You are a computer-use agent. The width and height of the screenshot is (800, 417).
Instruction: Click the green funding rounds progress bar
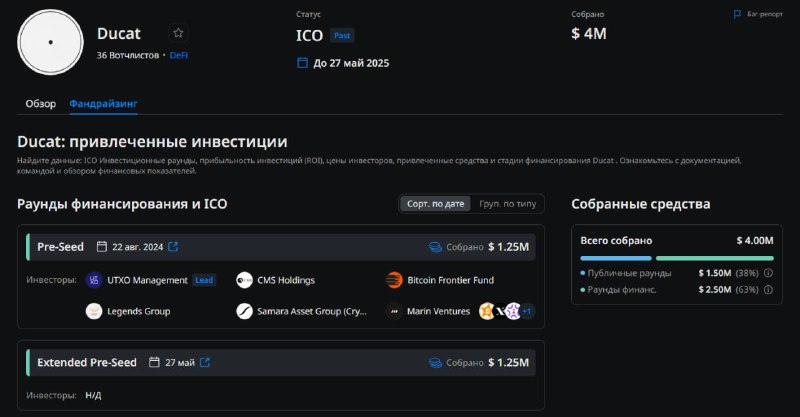pyautogui.click(x=715, y=258)
